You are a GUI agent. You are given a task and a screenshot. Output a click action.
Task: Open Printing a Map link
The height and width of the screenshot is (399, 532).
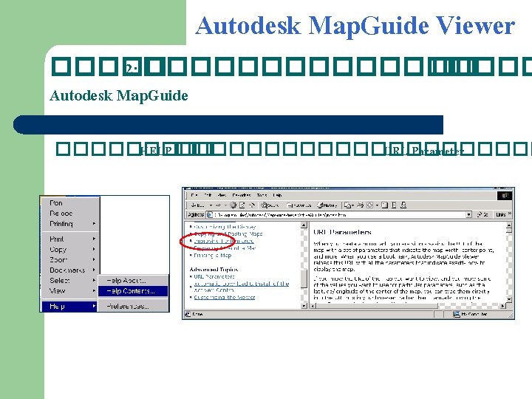point(212,255)
